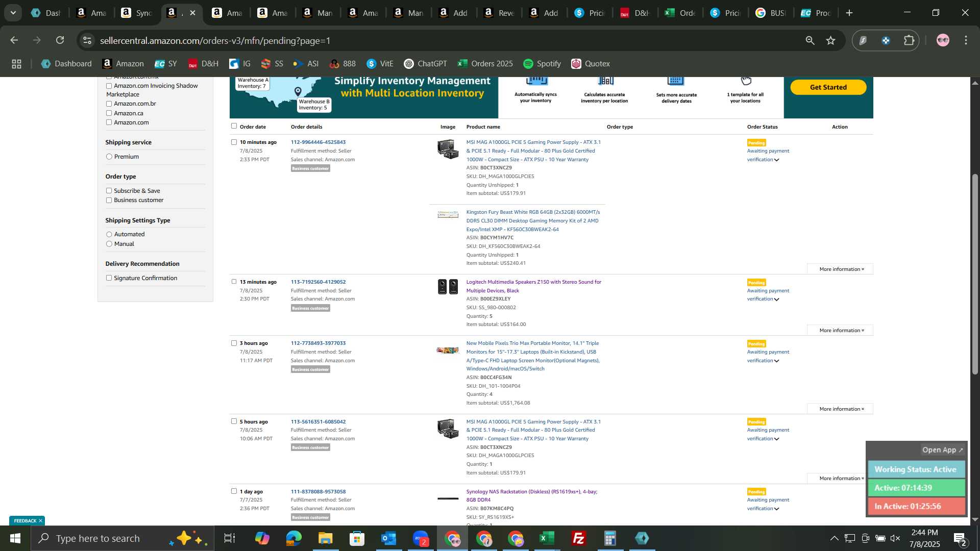
Task: Switch to the Dash browser tab
Action: tap(46, 13)
